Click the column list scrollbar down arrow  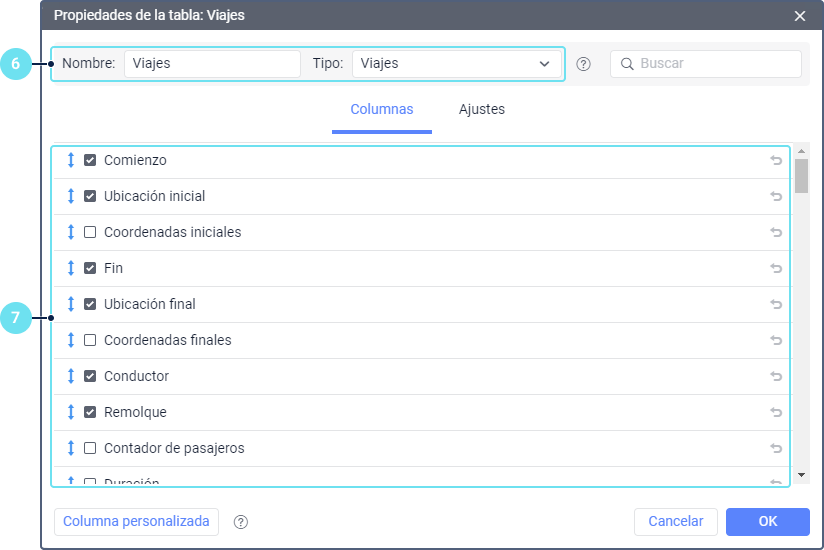click(801, 474)
